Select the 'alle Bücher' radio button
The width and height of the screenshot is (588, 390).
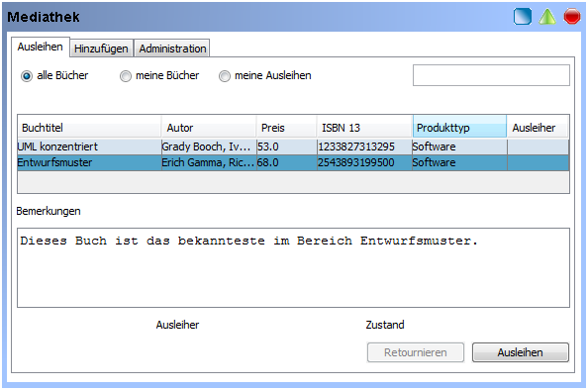click(27, 76)
